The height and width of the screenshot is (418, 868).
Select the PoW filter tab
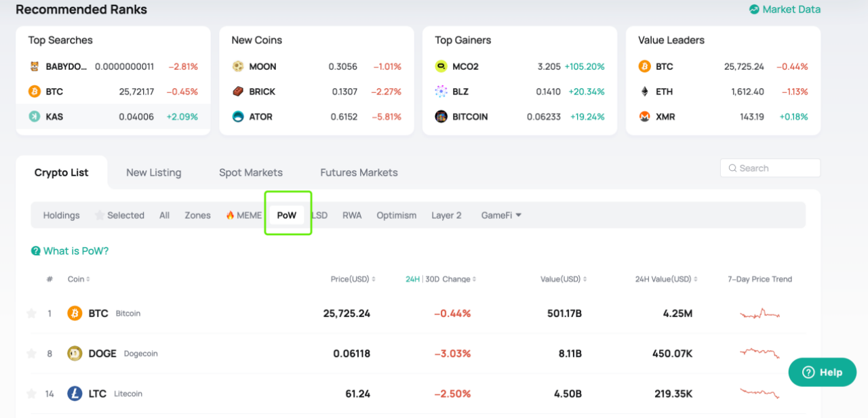tap(287, 215)
